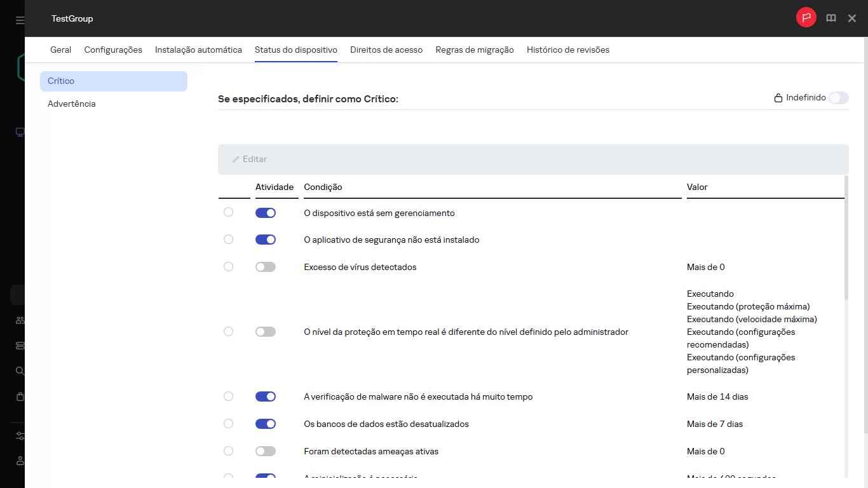Click the search magnifier icon in sidebar
This screenshot has height=488, width=868.
pyautogui.click(x=19, y=370)
